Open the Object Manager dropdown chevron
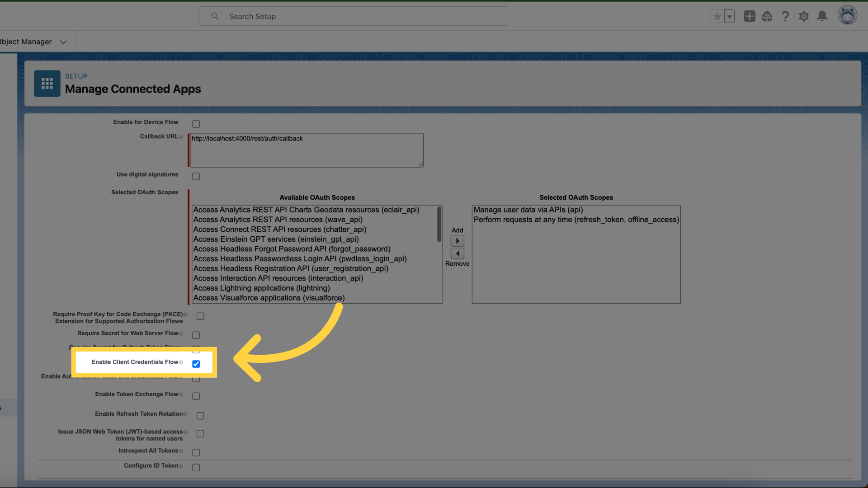Image resolution: width=868 pixels, height=488 pixels. [63, 42]
